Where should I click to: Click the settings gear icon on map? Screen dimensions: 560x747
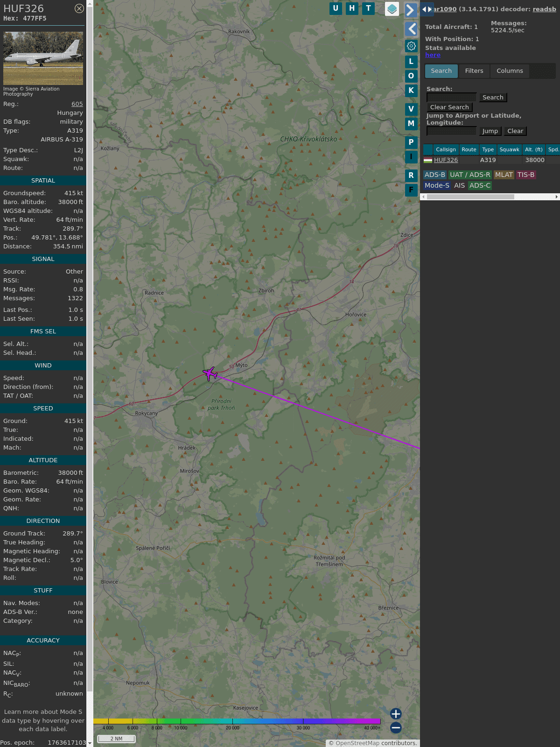click(x=411, y=46)
